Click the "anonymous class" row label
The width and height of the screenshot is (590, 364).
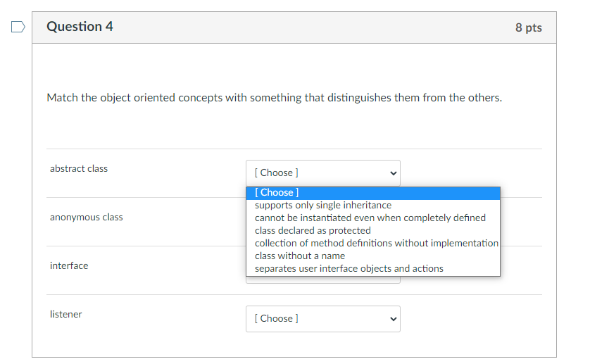point(87,217)
